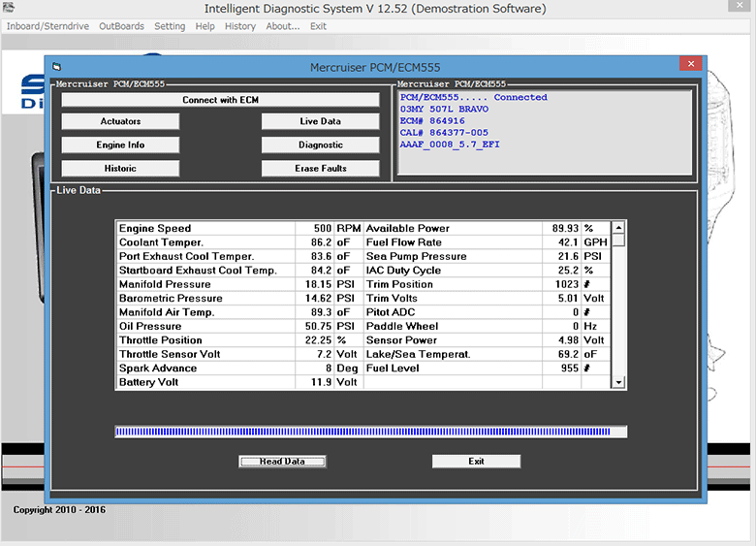The height and width of the screenshot is (546, 756).
Task: Open the Actuators panel
Action: click(120, 121)
